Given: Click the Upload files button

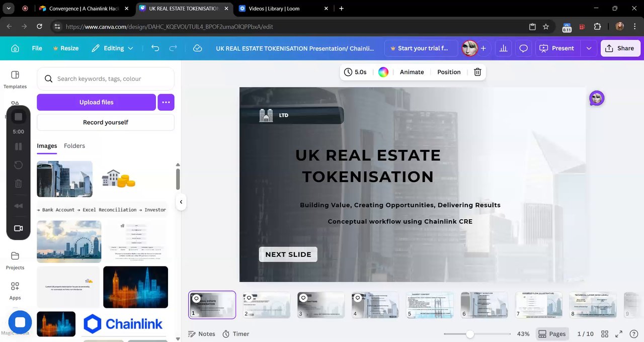Looking at the screenshot, I should click(96, 102).
